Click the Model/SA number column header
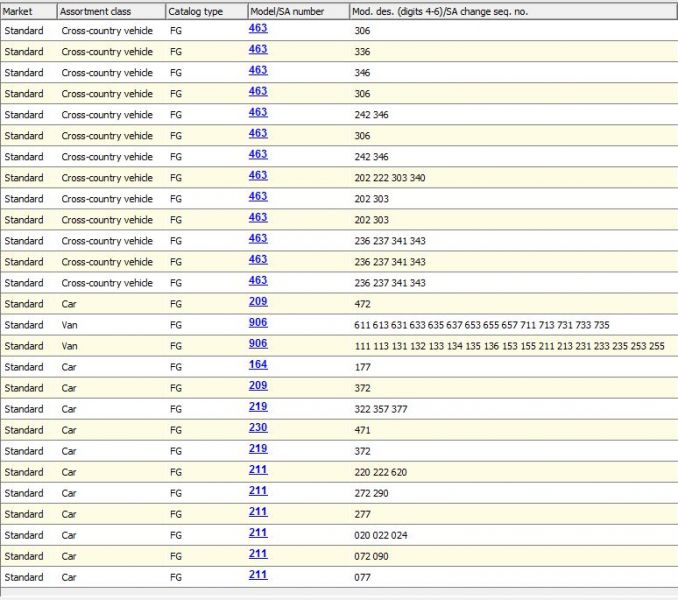 coord(299,12)
